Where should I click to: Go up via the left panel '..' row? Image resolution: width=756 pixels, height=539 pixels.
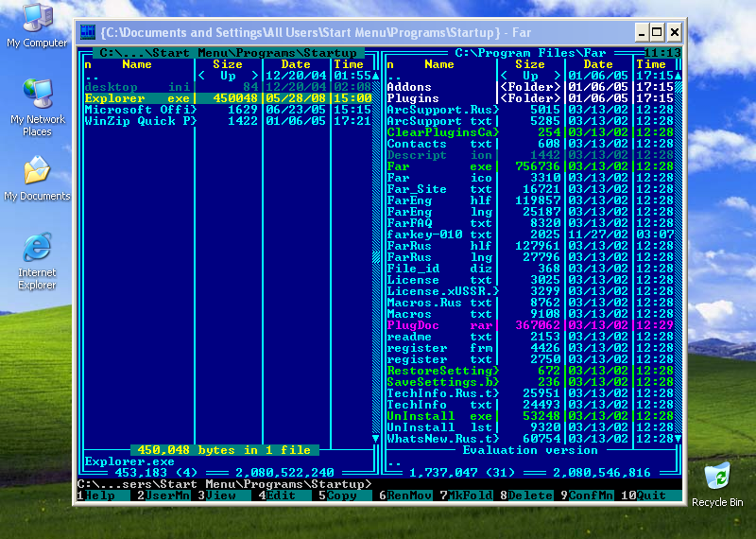[228, 76]
